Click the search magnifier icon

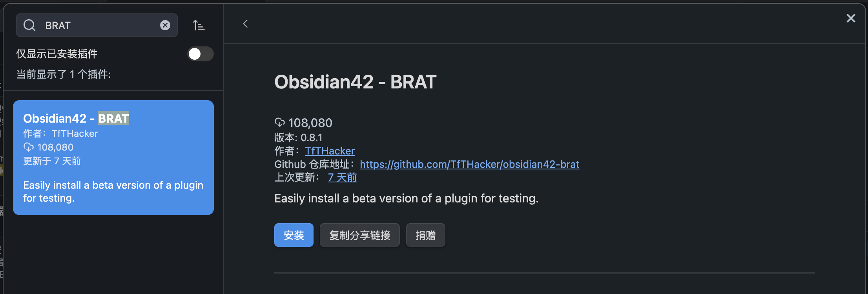tap(29, 25)
